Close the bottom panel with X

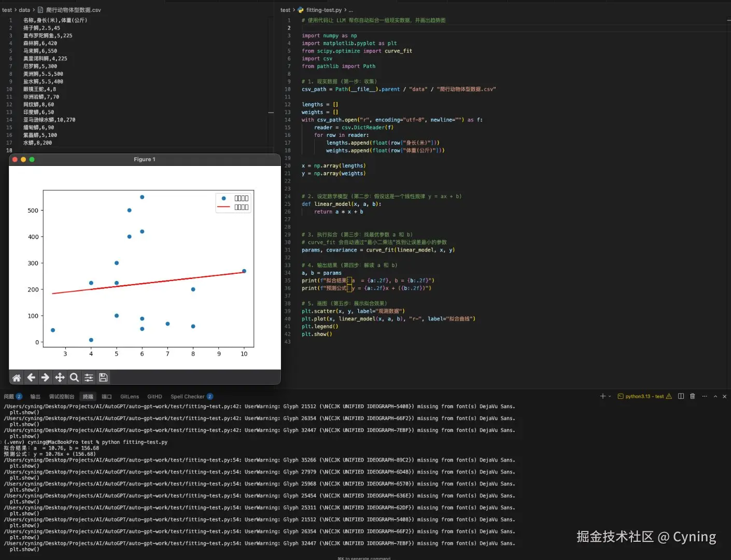coord(724,396)
